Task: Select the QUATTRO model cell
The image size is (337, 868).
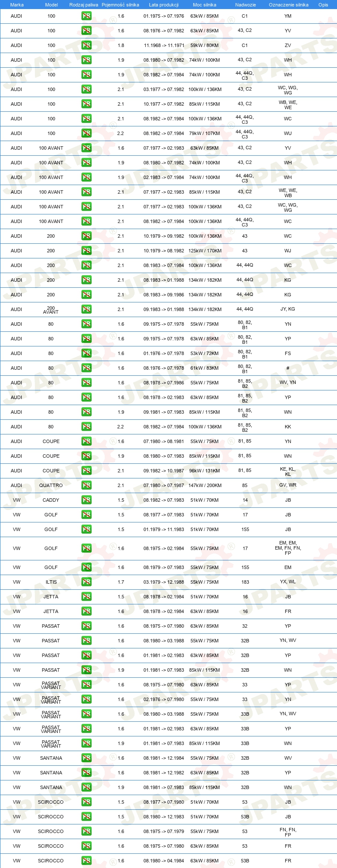Action: click(51, 485)
